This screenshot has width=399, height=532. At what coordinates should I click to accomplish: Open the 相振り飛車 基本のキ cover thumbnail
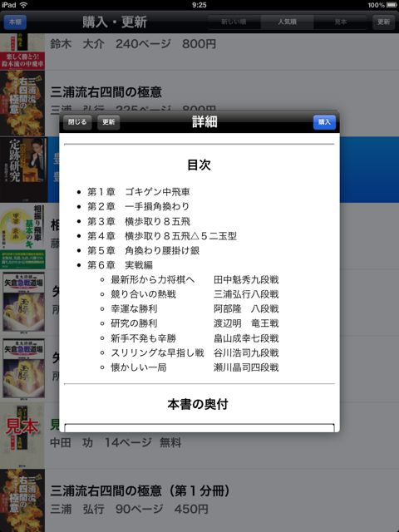click(22, 236)
